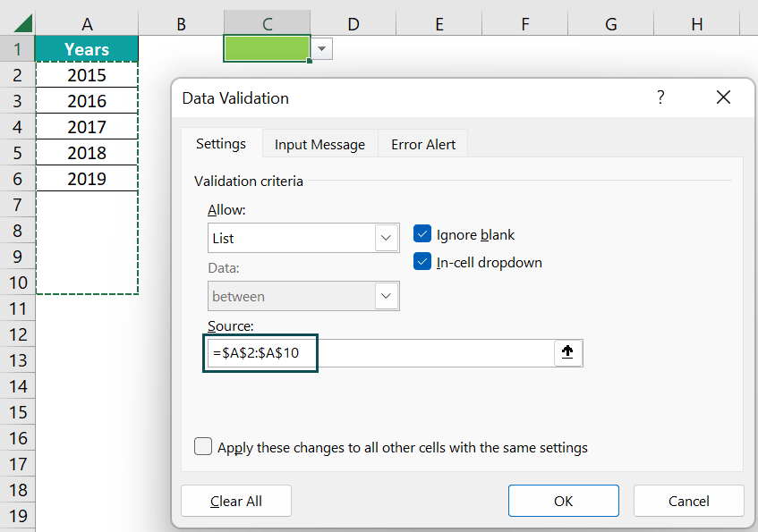This screenshot has width=758, height=532.
Task: Switch to the Input Message tab
Action: click(x=319, y=143)
